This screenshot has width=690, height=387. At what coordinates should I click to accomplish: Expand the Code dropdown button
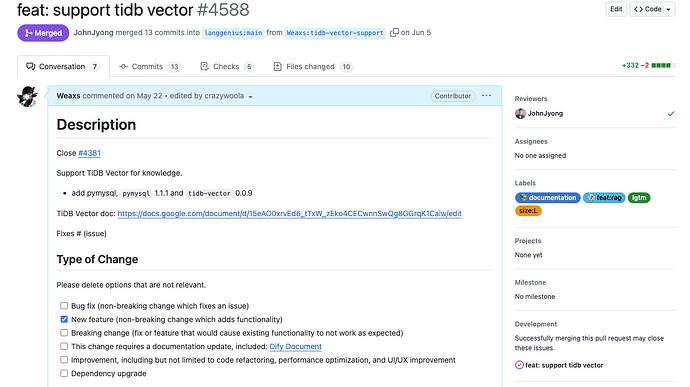point(652,9)
